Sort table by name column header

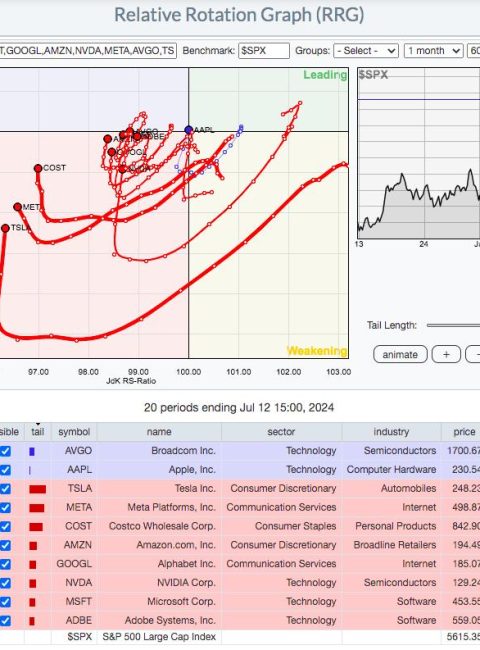coord(159,432)
